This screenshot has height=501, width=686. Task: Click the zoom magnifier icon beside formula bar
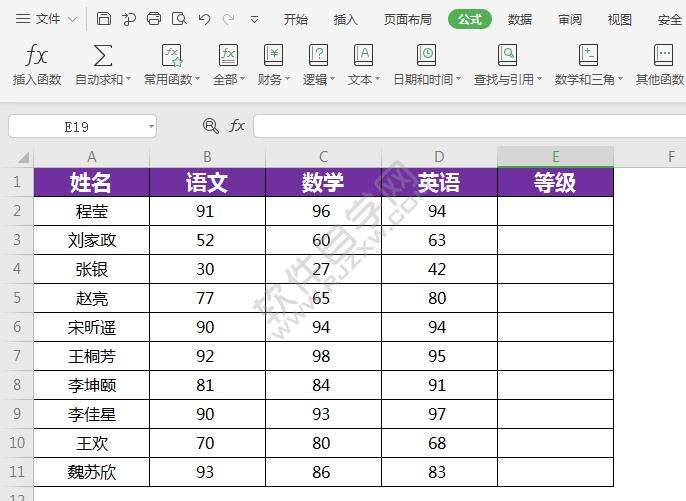pos(210,126)
